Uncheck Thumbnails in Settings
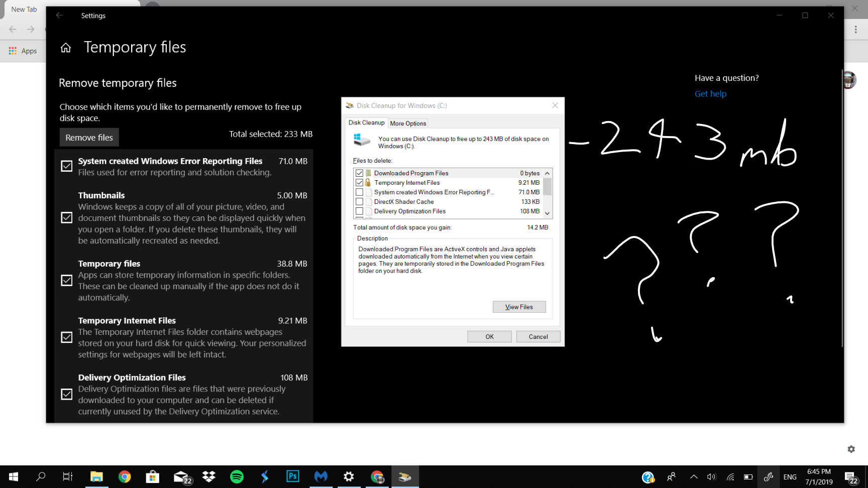 click(x=67, y=217)
